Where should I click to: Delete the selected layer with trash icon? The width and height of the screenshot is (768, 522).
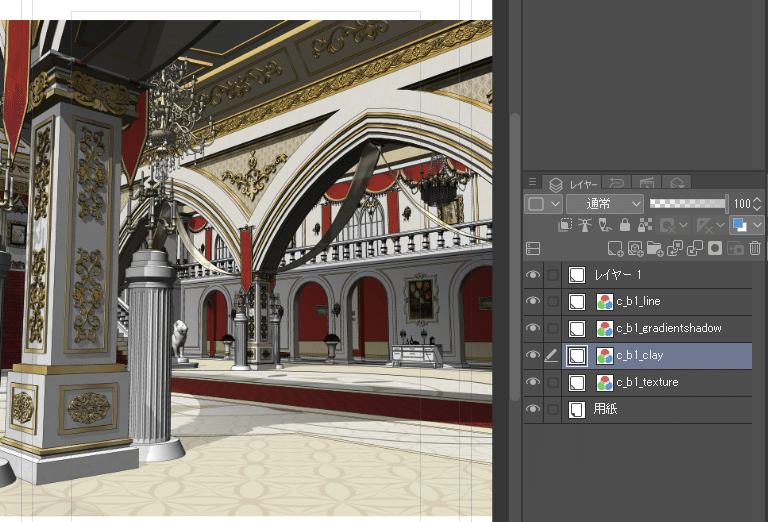click(x=755, y=248)
